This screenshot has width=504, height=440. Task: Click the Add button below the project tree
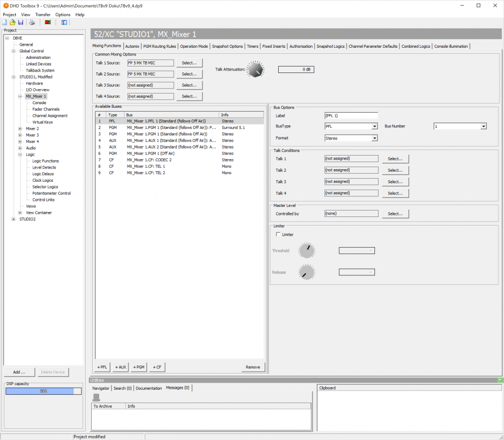(x=19, y=372)
